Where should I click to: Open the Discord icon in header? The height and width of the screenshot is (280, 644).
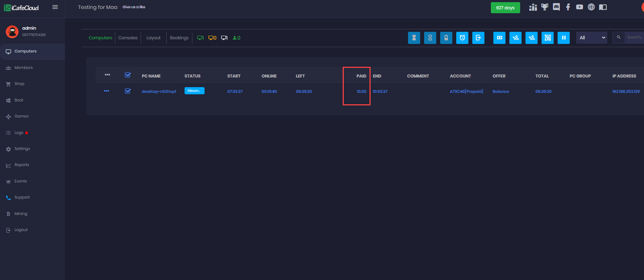(556, 7)
